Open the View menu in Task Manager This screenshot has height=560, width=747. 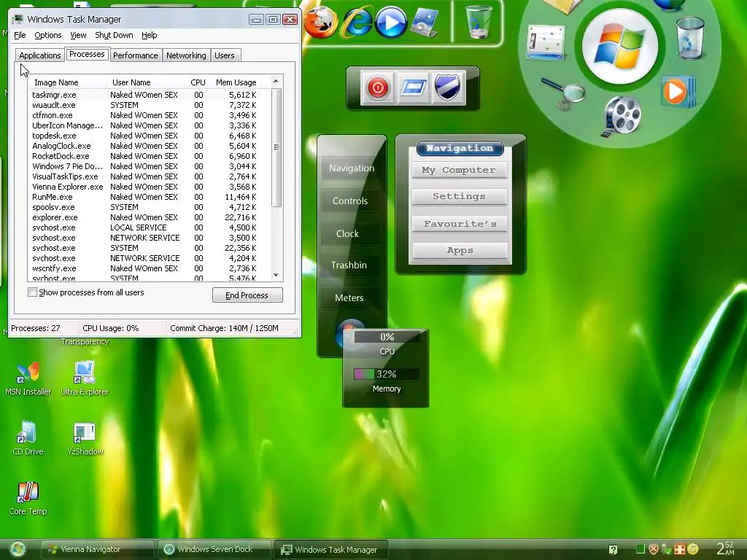[78, 35]
